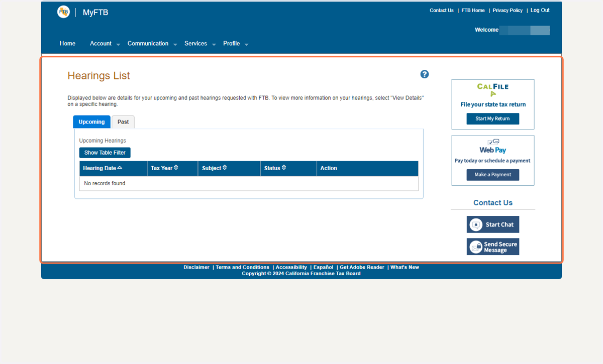Sort by Hearing Date arrow icon
The width and height of the screenshot is (603, 364).
tap(120, 168)
